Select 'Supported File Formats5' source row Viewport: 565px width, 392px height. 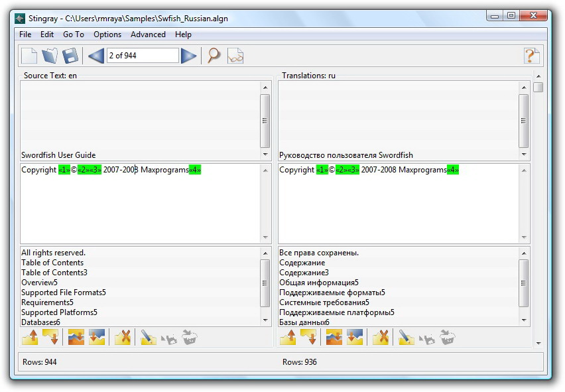click(x=140, y=293)
